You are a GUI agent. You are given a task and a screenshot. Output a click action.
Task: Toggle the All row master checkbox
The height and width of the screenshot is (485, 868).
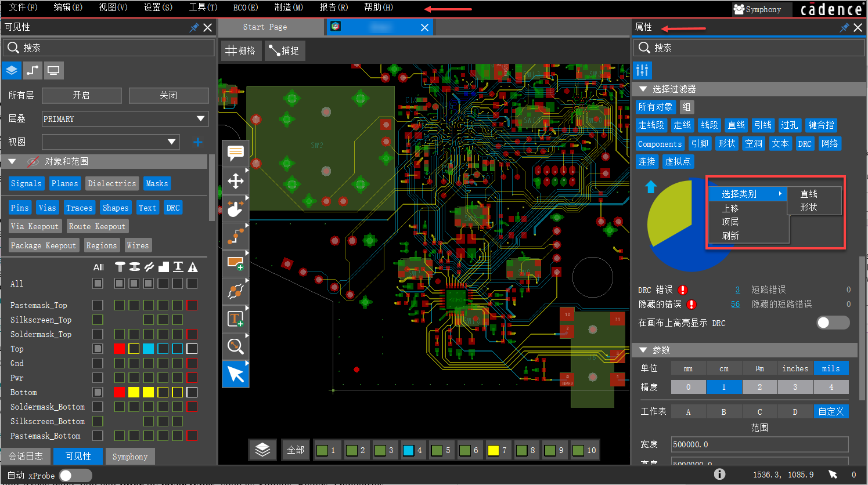[x=98, y=284]
